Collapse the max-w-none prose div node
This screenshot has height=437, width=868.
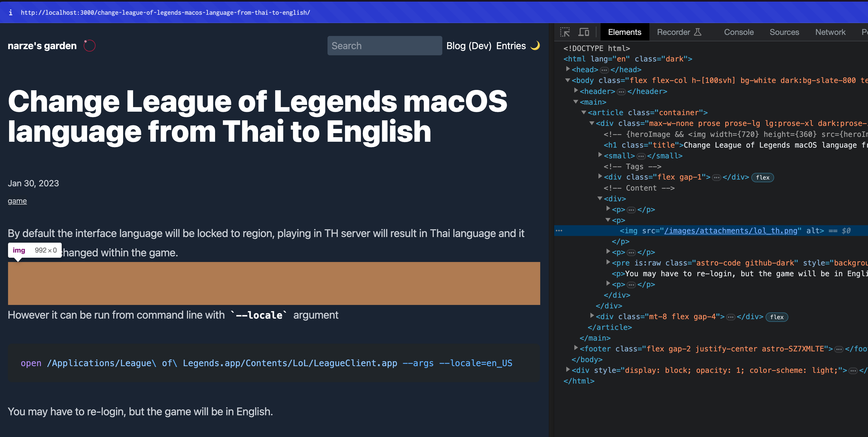[592, 123]
